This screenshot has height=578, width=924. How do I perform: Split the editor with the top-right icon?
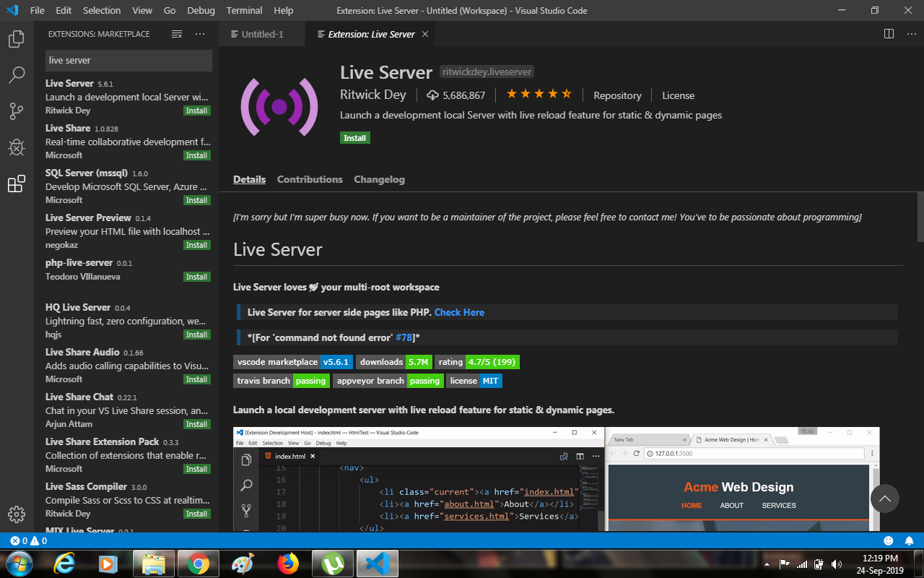pyautogui.click(x=889, y=34)
